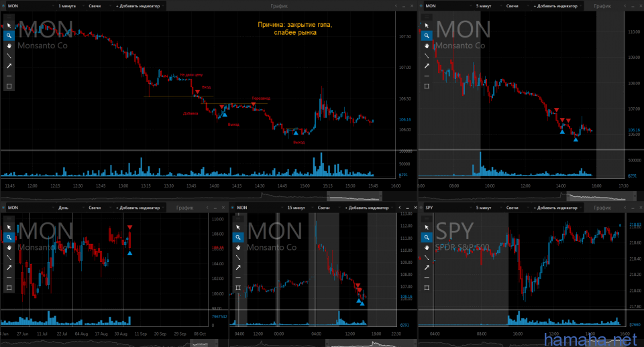Select the horizontal line tool in 5-minute MON chart
The height and width of the screenshot is (347, 644).
(x=427, y=76)
